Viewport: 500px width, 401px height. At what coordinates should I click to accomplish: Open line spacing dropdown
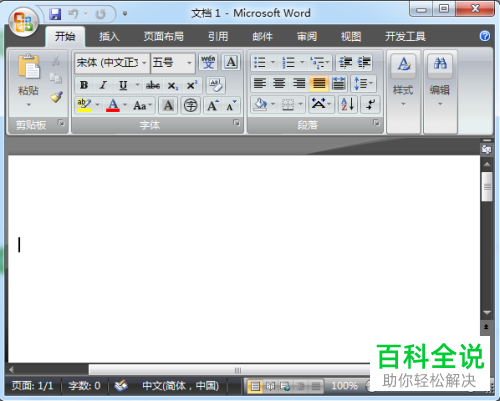coord(364,83)
